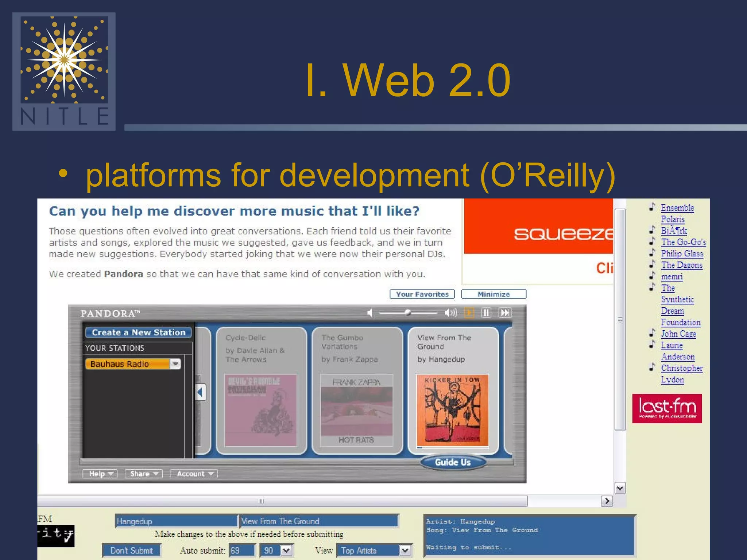Click View From The Ground song card title
This screenshot has width=747, height=560.
click(x=444, y=342)
